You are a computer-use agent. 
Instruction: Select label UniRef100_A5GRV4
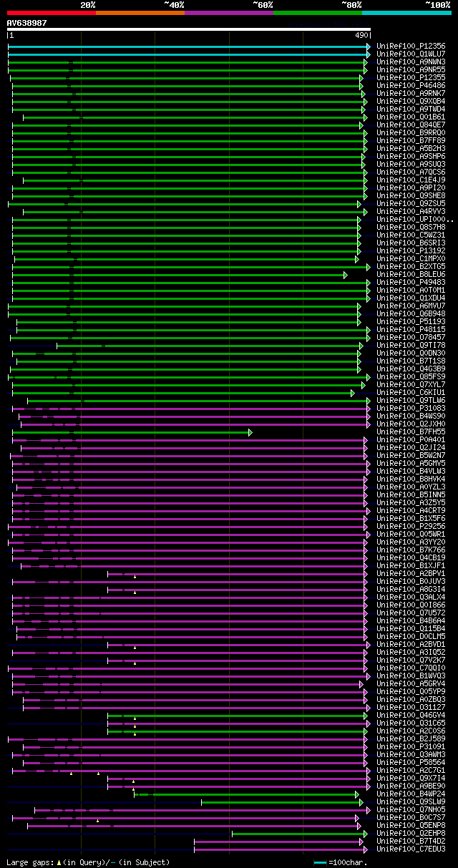pyautogui.click(x=411, y=683)
